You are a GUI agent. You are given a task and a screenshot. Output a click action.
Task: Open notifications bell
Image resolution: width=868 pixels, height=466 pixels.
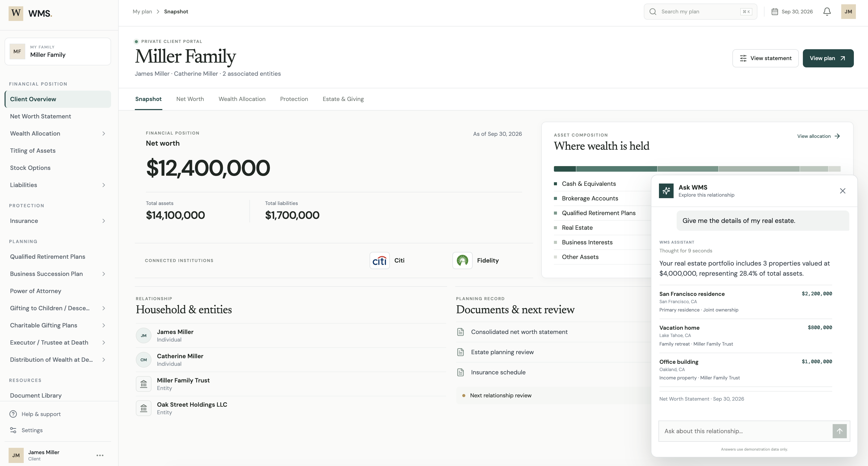coord(827,11)
